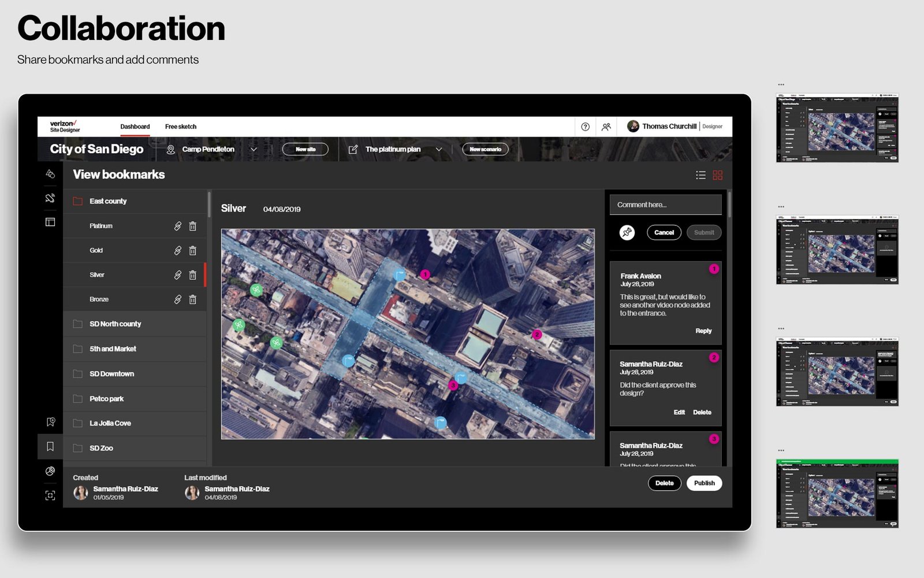Screen dimensions: 924x578
Task: Select the Bronze bookmark
Action: [99, 299]
